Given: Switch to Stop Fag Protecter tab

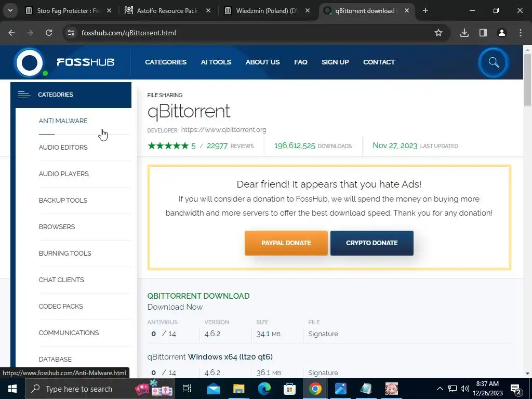Looking at the screenshot, I should tap(68, 10).
